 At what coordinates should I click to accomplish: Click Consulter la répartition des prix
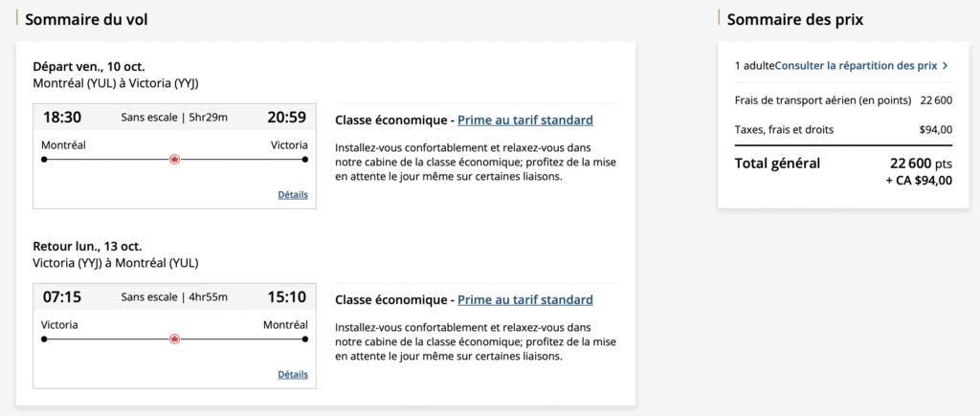[x=856, y=66]
